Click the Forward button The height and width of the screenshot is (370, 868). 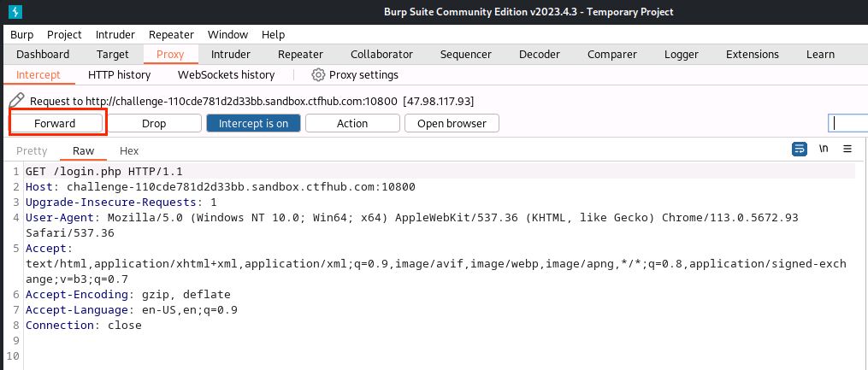[x=55, y=123]
